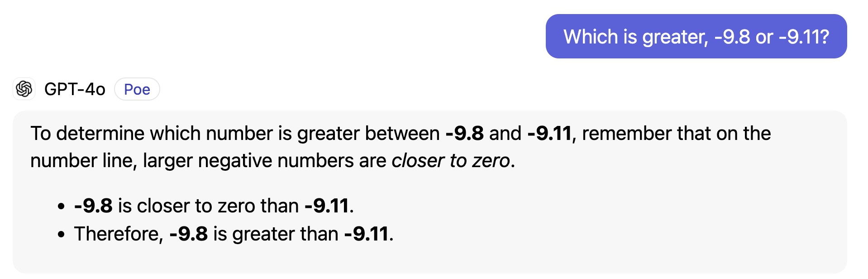Viewport: 868px width, 279px height.
Task: Click "is closer to zero than" in first bullet
Action: [x=208, y=206]
